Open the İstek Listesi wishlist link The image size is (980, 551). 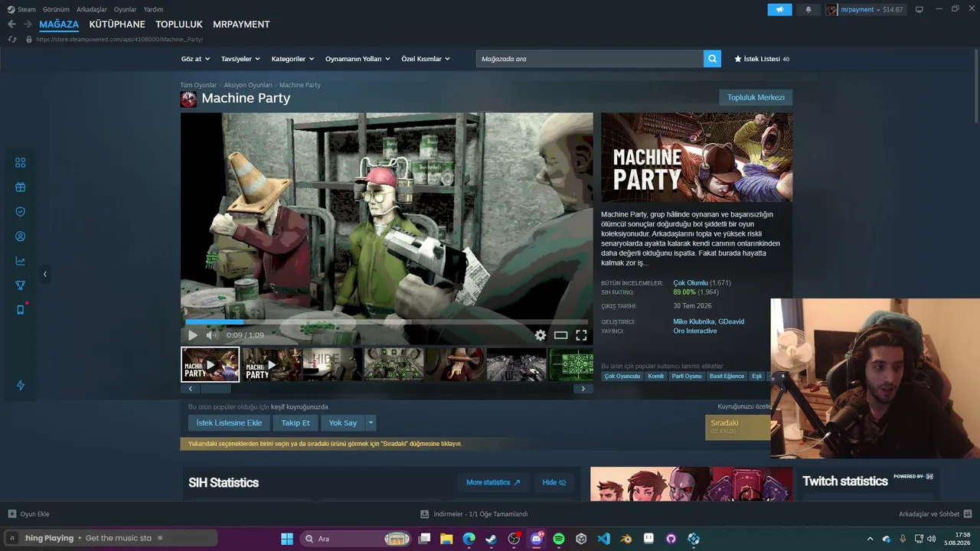pos(762,59)
